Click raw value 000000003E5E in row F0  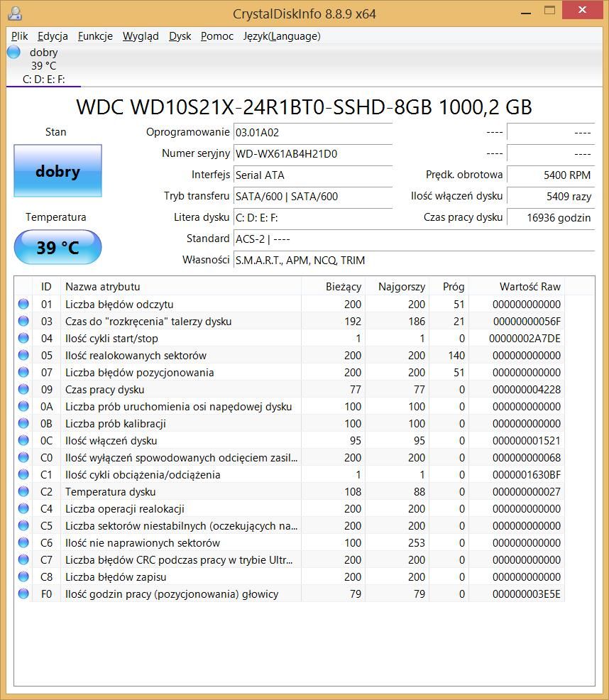tap(527, 594)
